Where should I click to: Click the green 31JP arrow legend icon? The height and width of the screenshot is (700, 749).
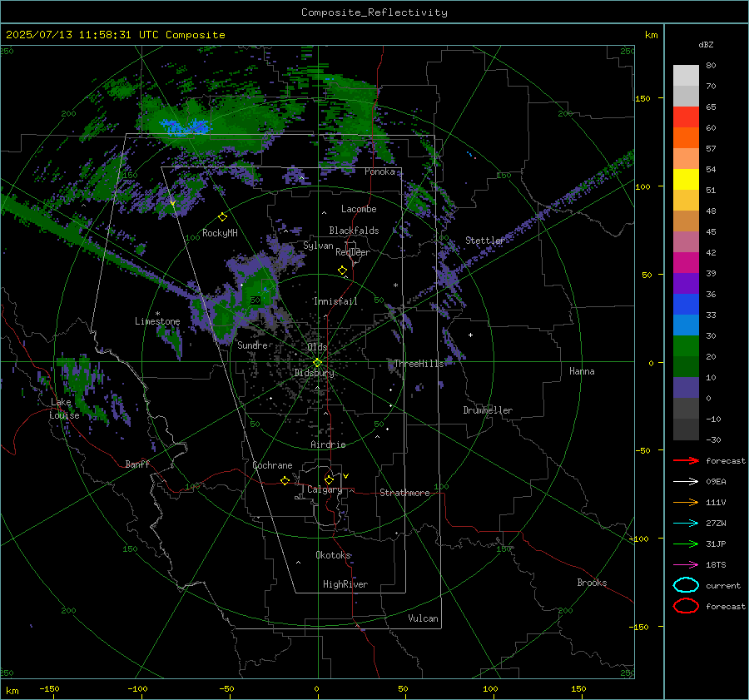coord(686,544)
